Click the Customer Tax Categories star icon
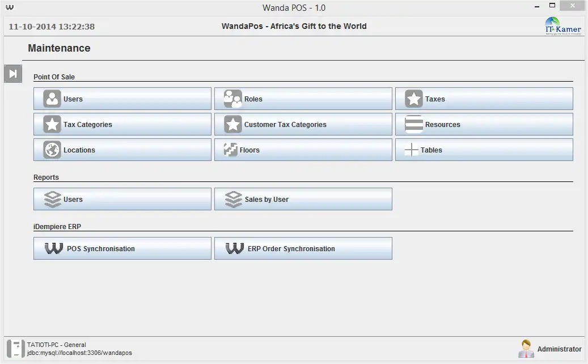The image size is (588, 364). point(233,125)
